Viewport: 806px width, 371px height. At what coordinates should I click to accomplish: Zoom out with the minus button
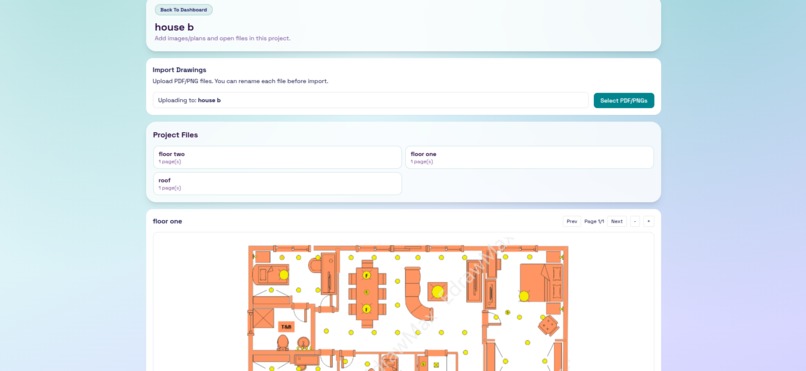point(635,221)
